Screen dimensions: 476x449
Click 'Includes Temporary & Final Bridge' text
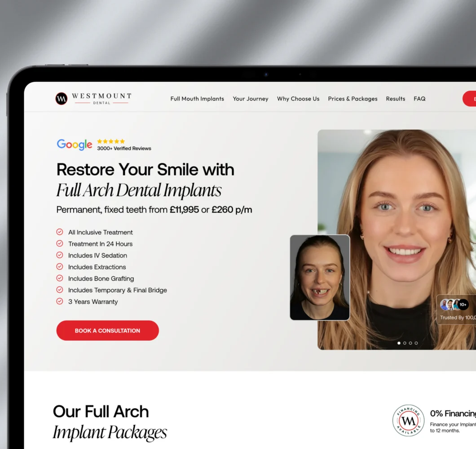pos(118,290)
